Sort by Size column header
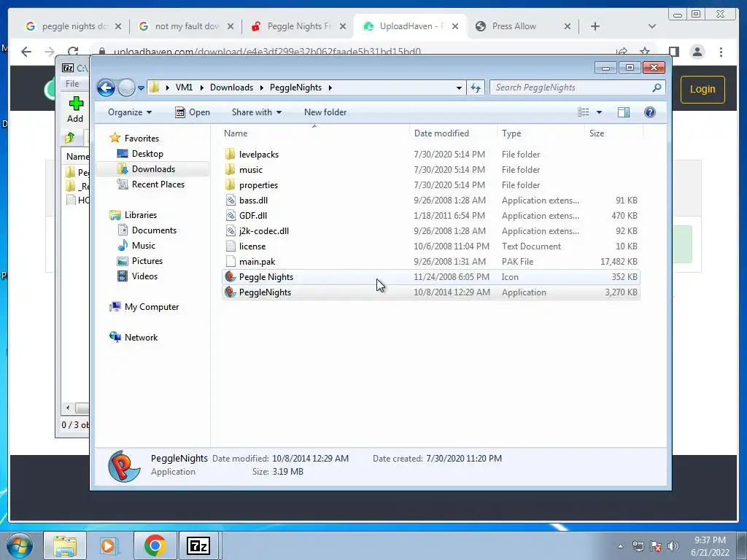This screenshot has width=747, height=560. (613, 133)
